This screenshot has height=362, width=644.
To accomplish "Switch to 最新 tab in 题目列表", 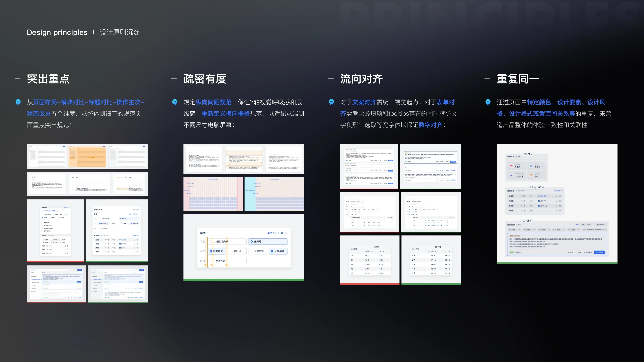I will [x=583, y=225].
